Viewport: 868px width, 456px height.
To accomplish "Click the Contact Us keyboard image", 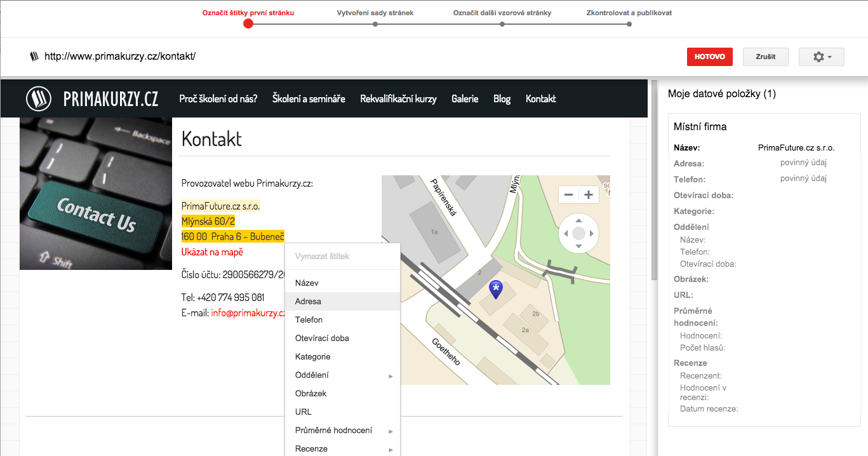I will pos(96,194).
